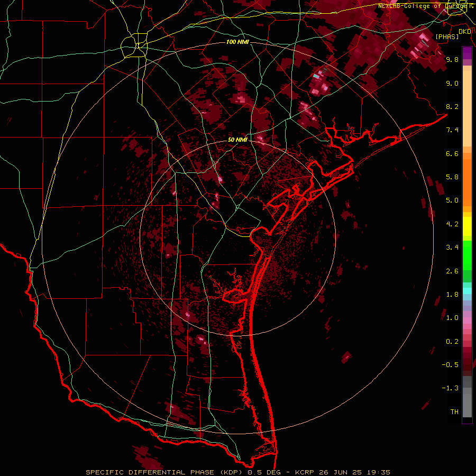
Task: Click the 1.8 scale value label
Action: pyautogui.click(x=452, y=295)
